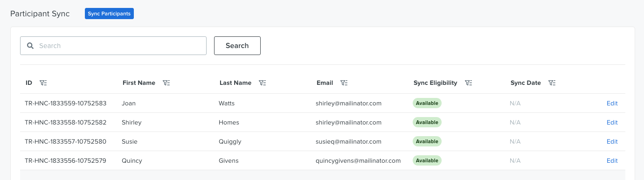Click the Sync Participants button

pyautogui.click(x=109, y=14)
